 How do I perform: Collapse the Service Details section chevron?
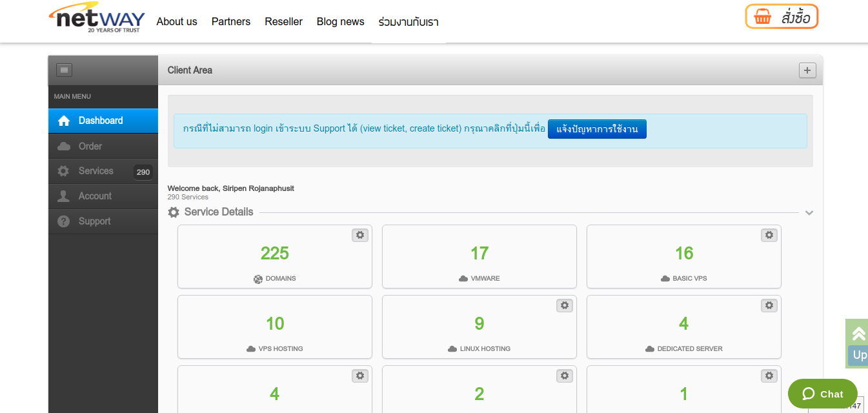pos(809,213)
